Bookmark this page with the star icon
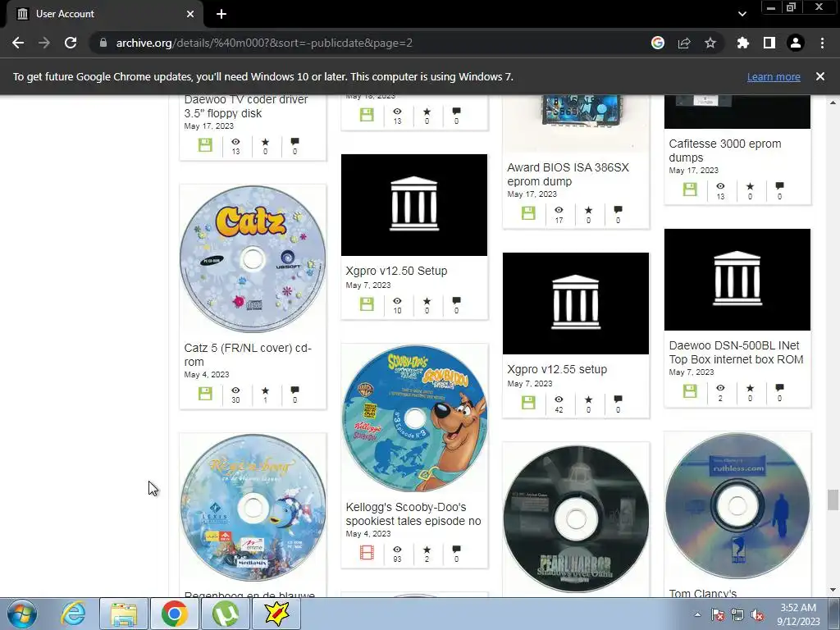This screenshot has width=840, height=630. 710,43
